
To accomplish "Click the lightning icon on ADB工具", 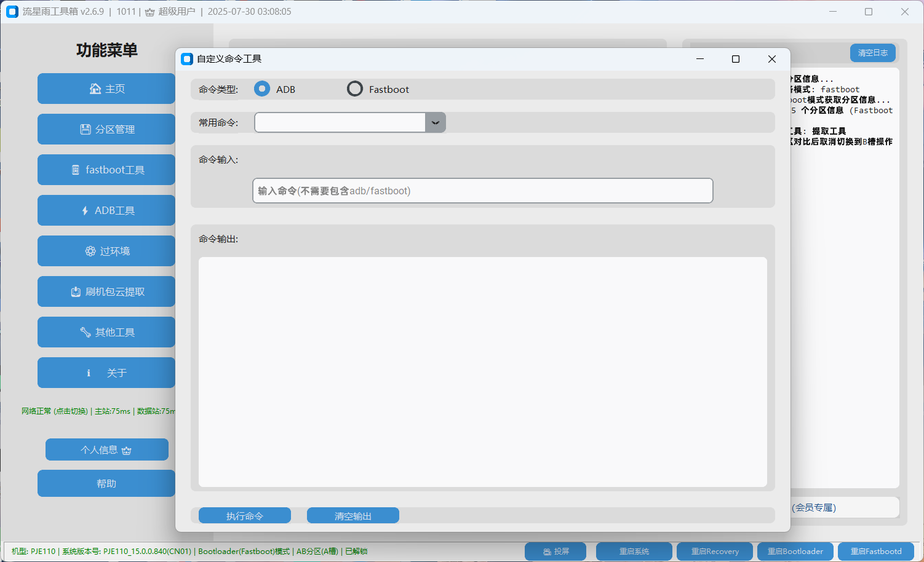I will click(85, 210).
